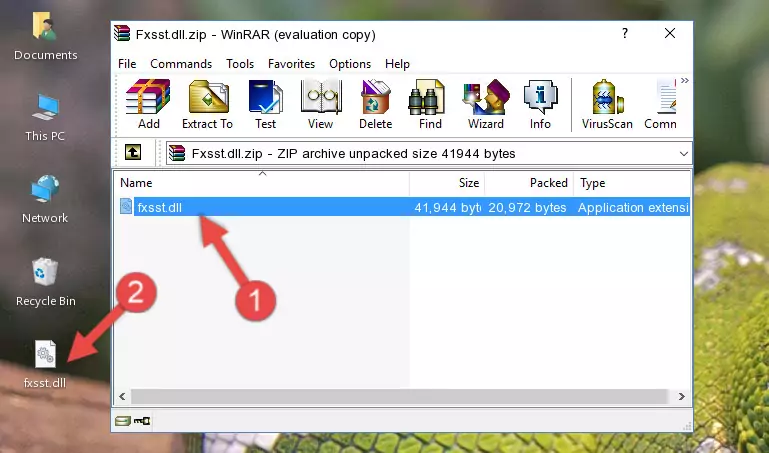Sort by the Type column header

click(x=632, y=183)
